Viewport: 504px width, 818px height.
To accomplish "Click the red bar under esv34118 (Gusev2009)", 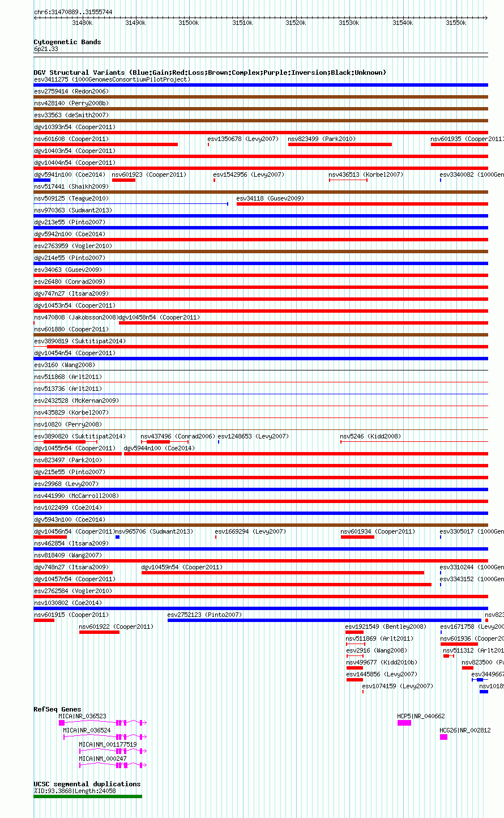I will coord(362,204).
